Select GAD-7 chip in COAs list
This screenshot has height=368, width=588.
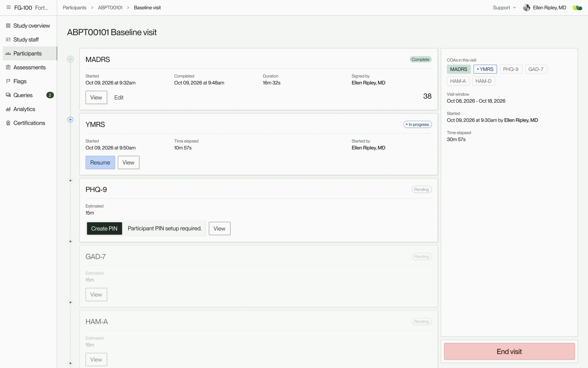pyautogui.click(x=536, y=69)
